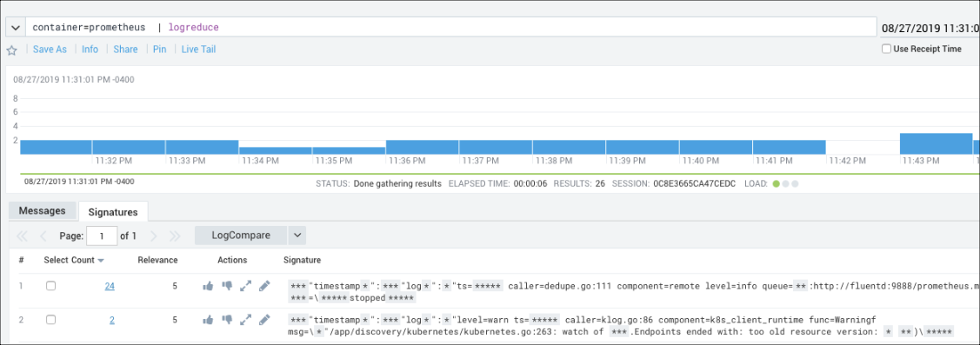Select the checkbox for signature row 2

[x=51, y=320]
